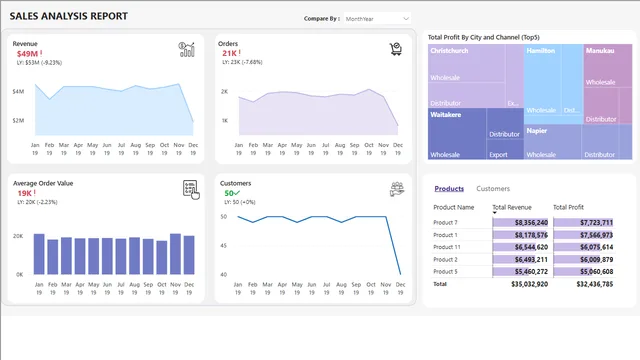Image resolution: width=640 pixels, height=360 pixels.
Task: Click the Revenue $49M KPI value
Action: pos(27,54)
